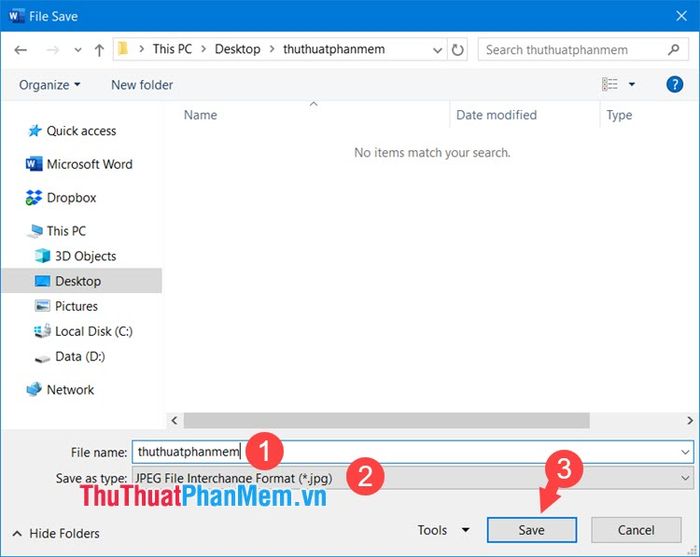This screenshot has height=557, width=700.
Task: Collapse the pane with Hide Folders
Action: [x=56, y=533]
